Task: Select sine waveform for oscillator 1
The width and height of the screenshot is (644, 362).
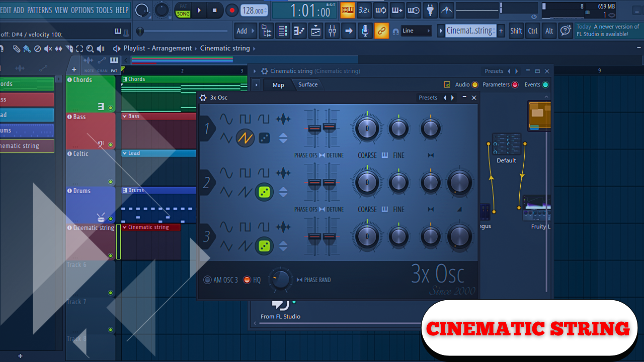Action: coord(226,119)
